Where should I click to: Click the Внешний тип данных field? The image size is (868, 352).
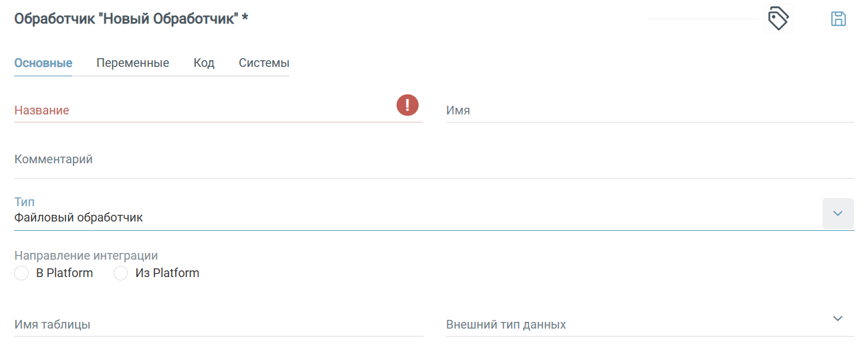pyautogui.click(x=635, y=325)
